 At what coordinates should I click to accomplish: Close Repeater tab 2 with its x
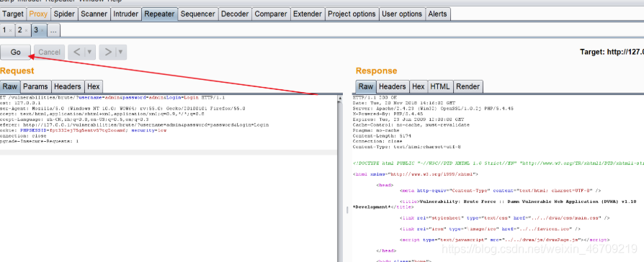pos(26,30)
